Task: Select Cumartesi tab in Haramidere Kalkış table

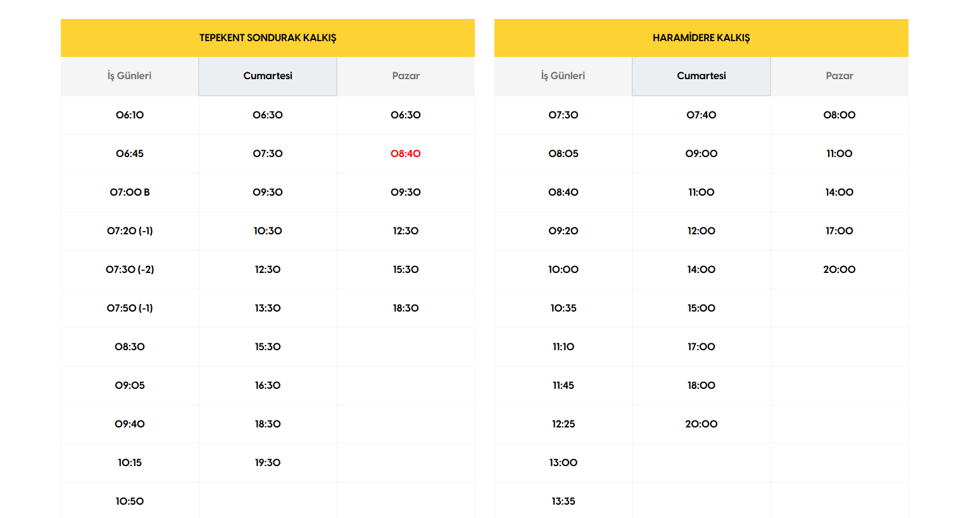Action: click(x=701, y=76)
